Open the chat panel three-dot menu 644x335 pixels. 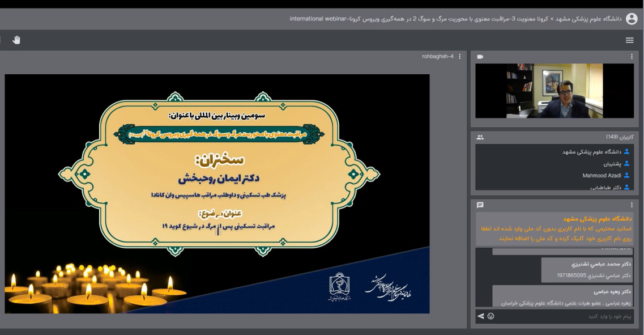coord(632,205)
